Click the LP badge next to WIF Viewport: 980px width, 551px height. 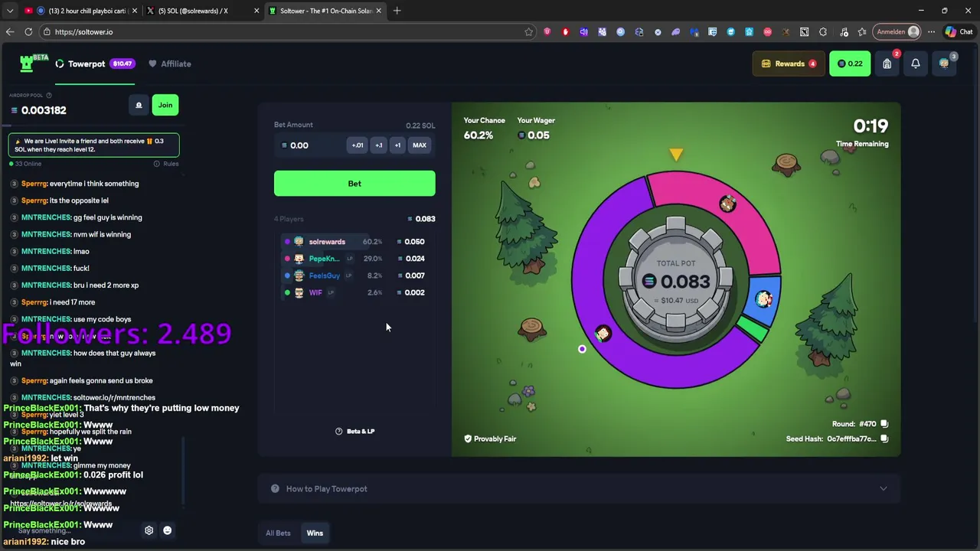[x=331, y=292]
